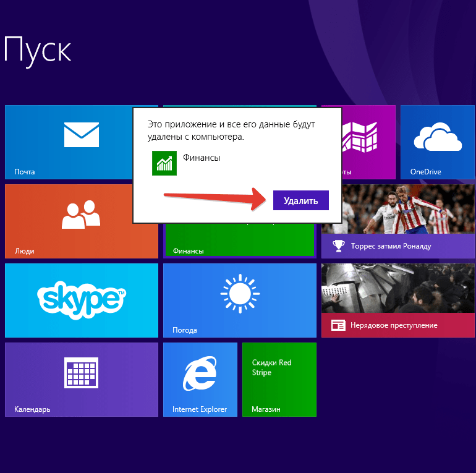Open the Погода weather tile
Image resolution: width=476 pixels, height=473 pixels.
point(239,300)
